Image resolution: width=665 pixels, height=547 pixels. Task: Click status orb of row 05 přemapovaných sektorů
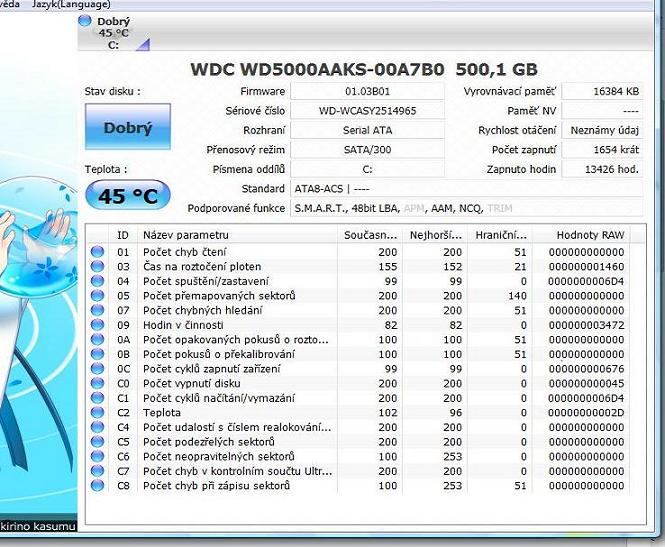pos(98,295)
